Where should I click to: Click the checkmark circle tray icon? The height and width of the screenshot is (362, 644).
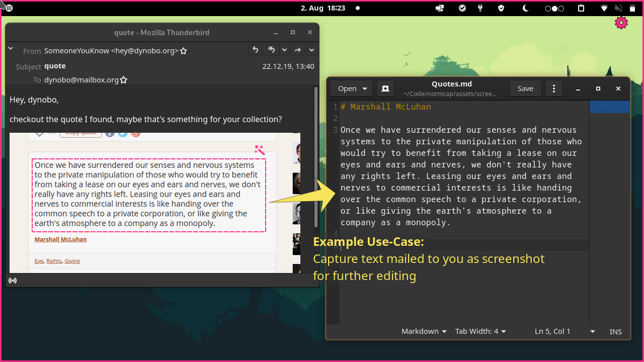(462, 8)
